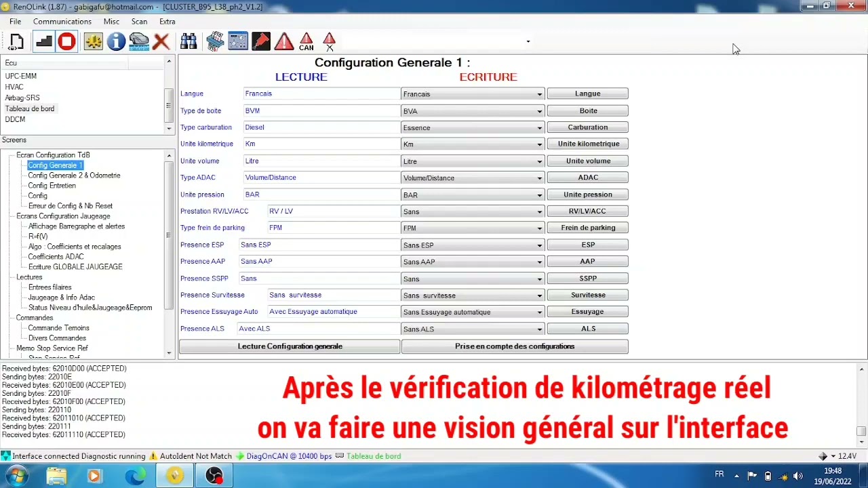The width and height of the screenshot is (868, 488).
Task: Select the Config Entretien tree item
Action: pyautogui.click(x=52, y=186)
